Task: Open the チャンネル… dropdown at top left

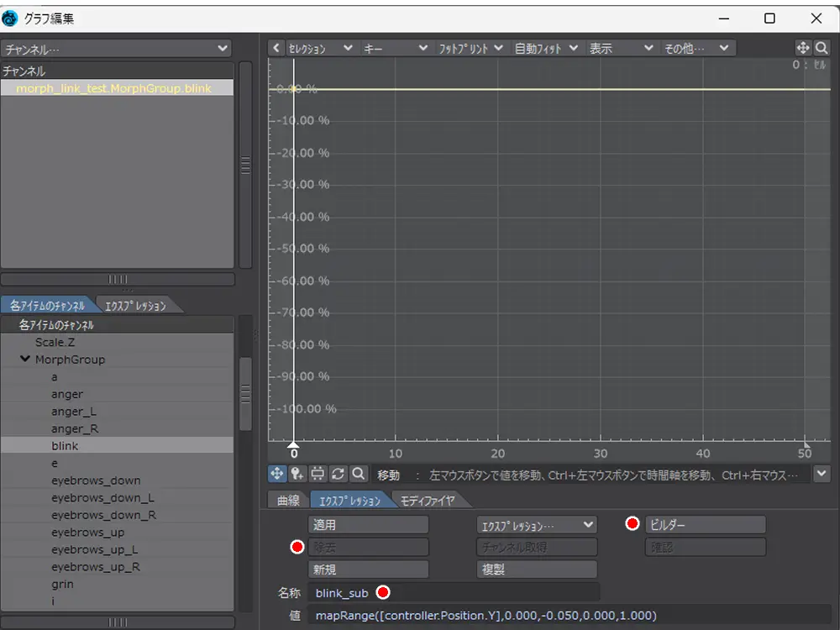Action: pyautogui.click(x=116, y=50)
